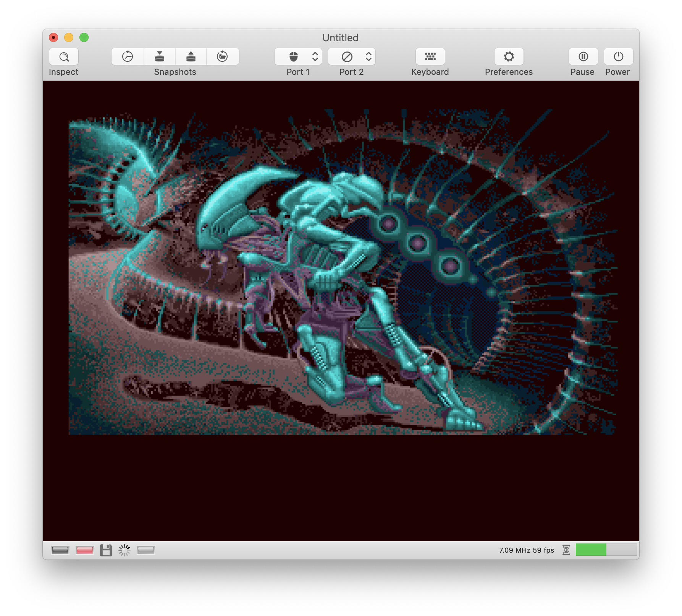The image size is (682, 616).
Task: Click the Power button
Action: pyautogui.click(x=619, y=56)
